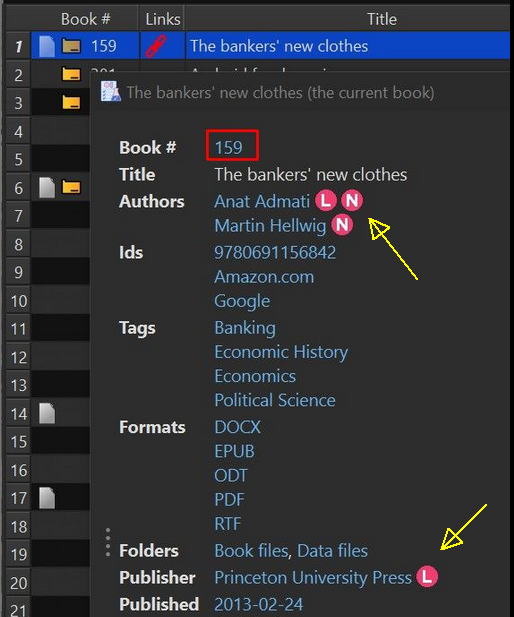Click the book details icon in popup header

(x=111, y=92)
